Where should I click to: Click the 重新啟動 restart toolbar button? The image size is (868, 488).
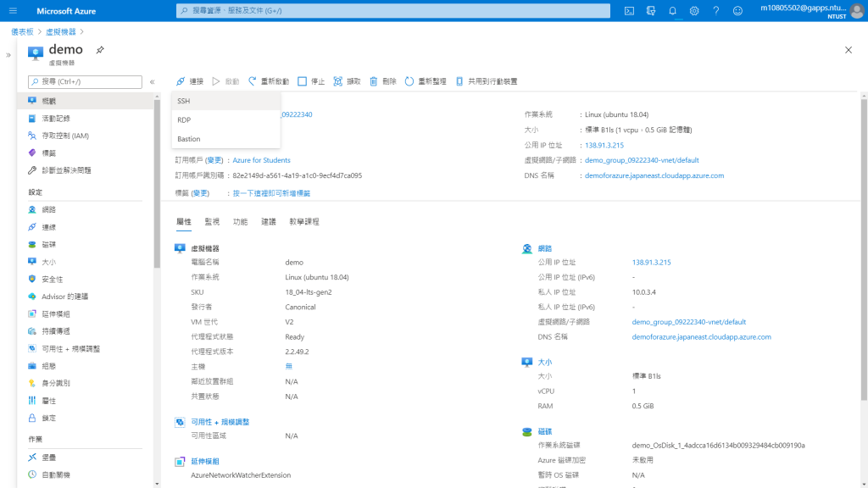(269, 81)
